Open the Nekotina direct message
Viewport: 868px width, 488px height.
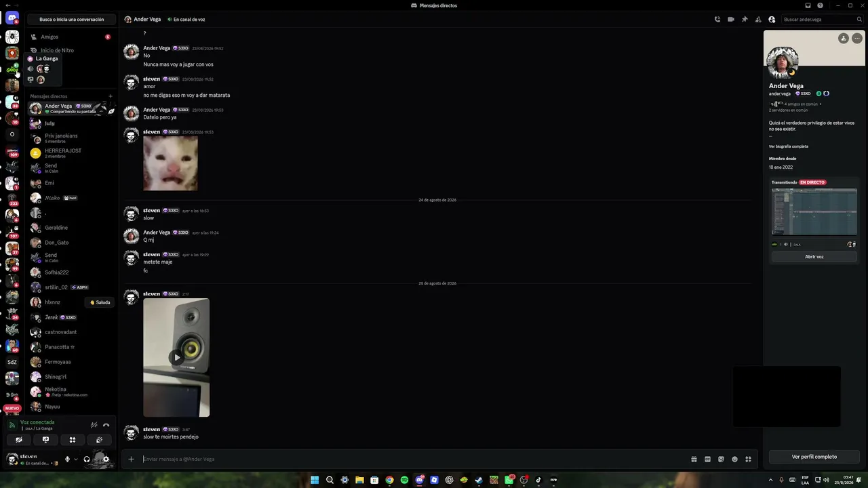pos(71,392)
